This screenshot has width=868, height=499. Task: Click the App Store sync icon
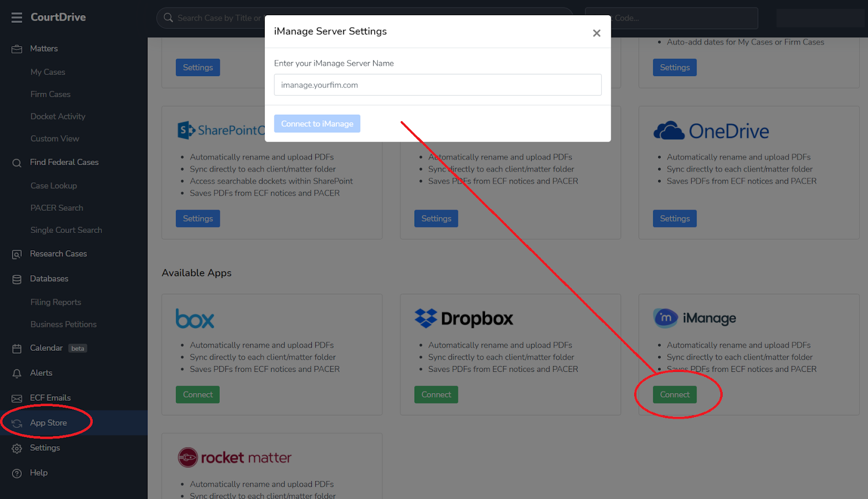pyautogui.click(x=17, y=424)
